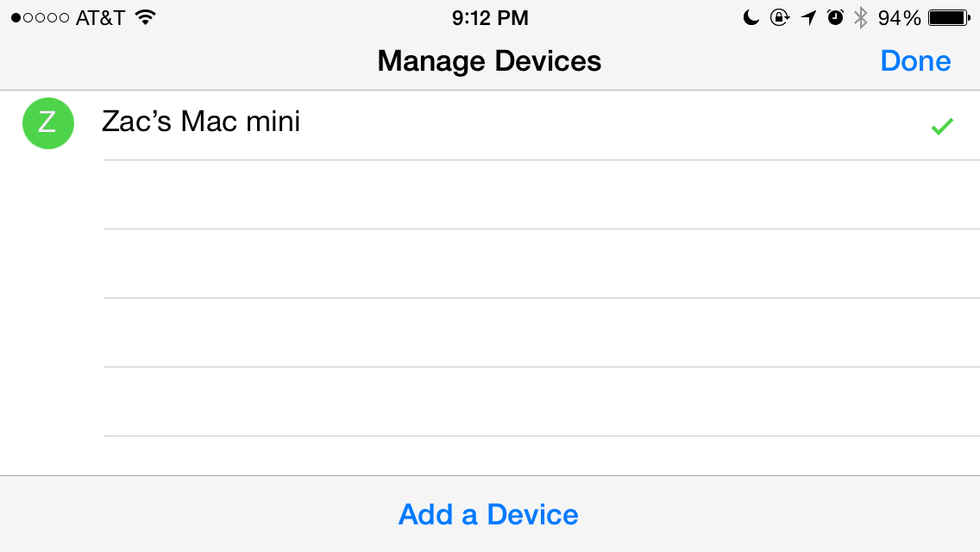Tap the battery icon in status bar
This screenshot has height=552, width=980.
click(x=949, y=17)
